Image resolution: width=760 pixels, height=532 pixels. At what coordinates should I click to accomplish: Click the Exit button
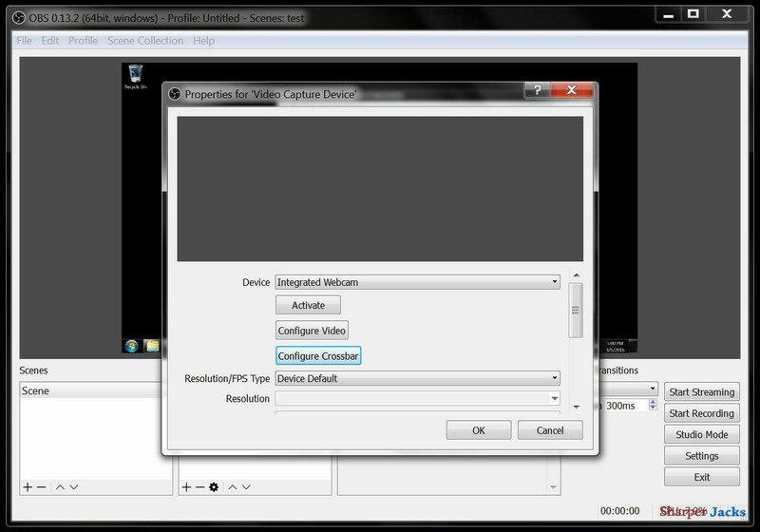coord(702,477)
